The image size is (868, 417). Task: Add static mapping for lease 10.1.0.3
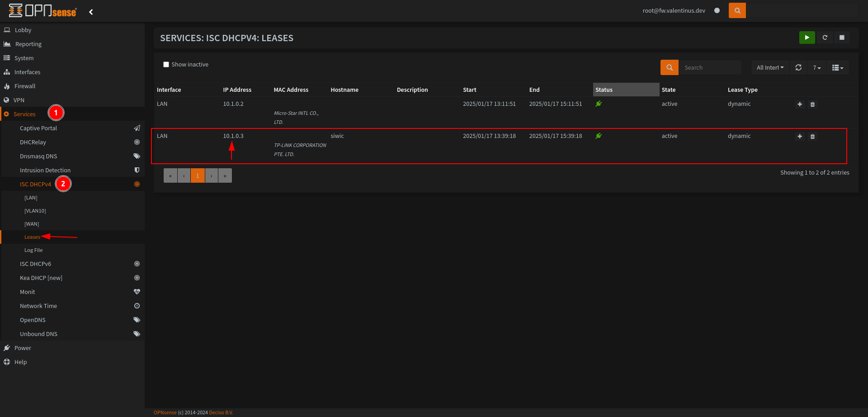point(800,137)
